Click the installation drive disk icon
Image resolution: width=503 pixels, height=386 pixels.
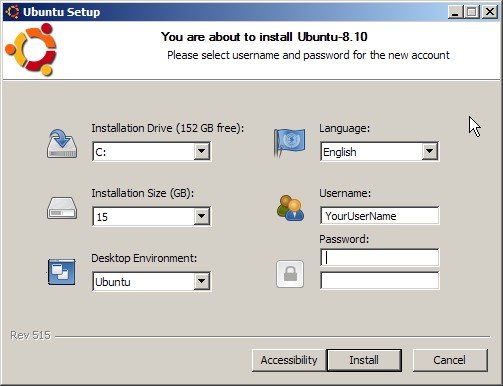click(x=62, y=144)
